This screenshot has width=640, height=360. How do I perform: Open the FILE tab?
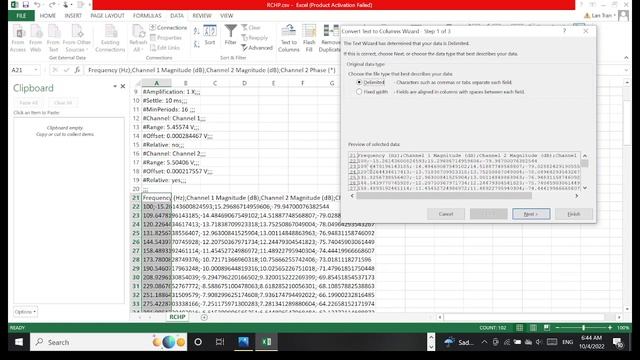(x=21, y=16)
